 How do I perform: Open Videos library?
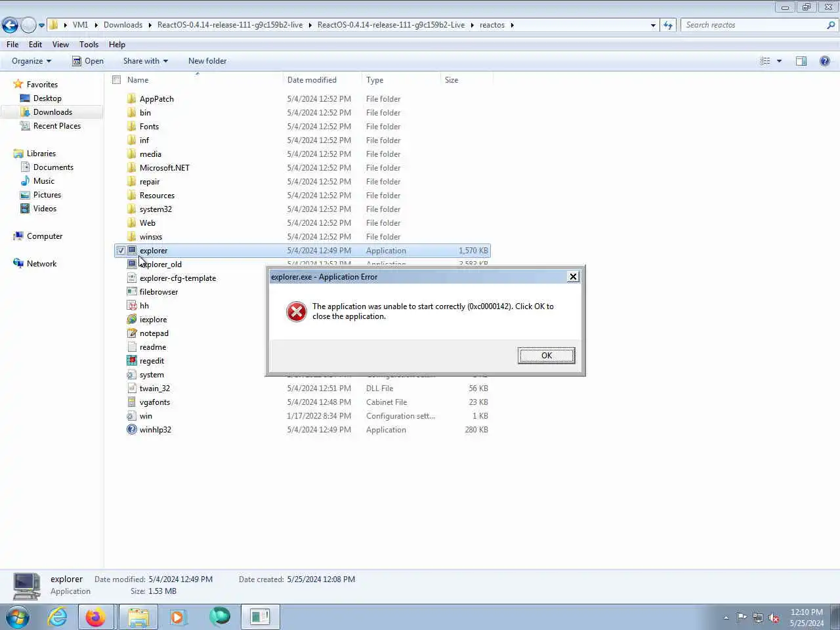(45, 209)
